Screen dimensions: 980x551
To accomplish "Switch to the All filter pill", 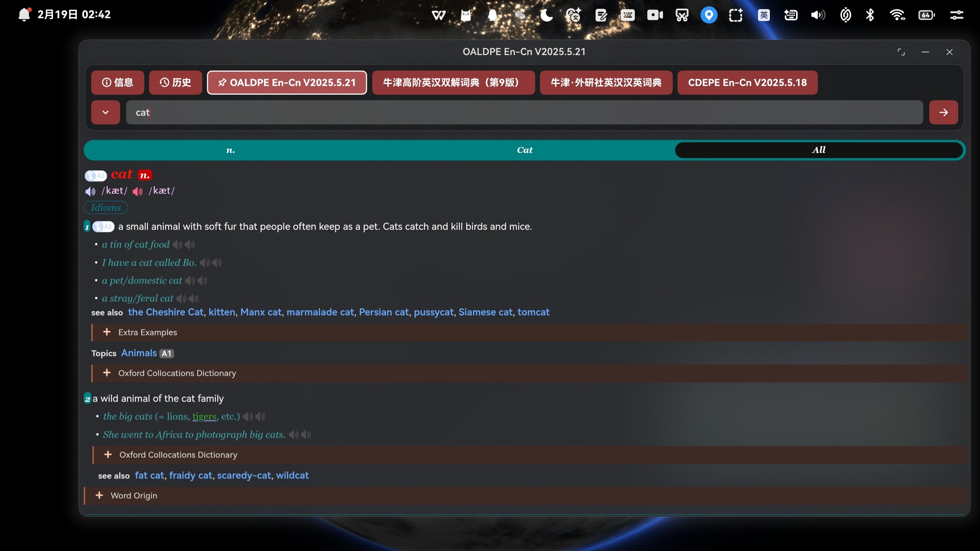I will [x=818, y=150].
